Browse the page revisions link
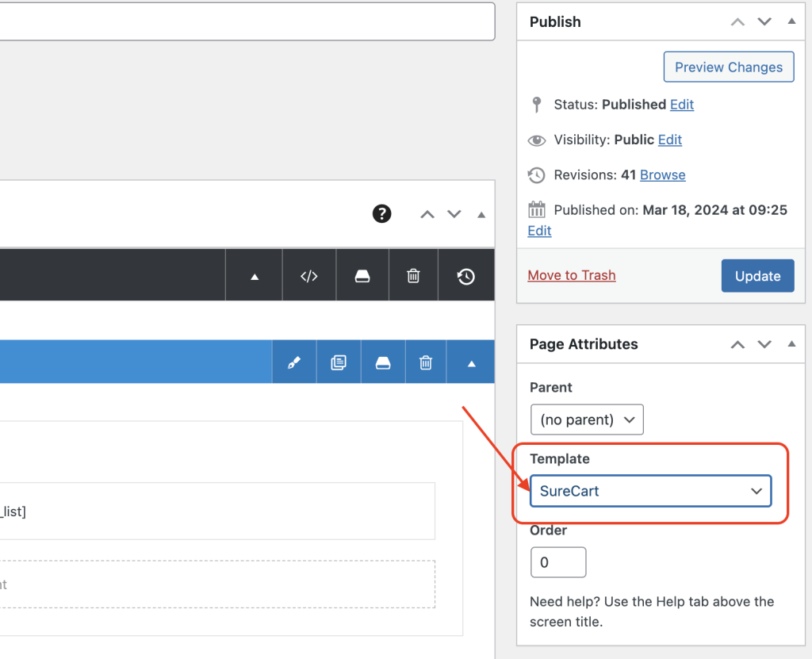 (662, 174)
